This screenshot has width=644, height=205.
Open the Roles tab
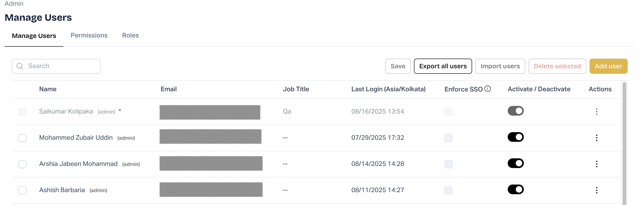point(130,35)
